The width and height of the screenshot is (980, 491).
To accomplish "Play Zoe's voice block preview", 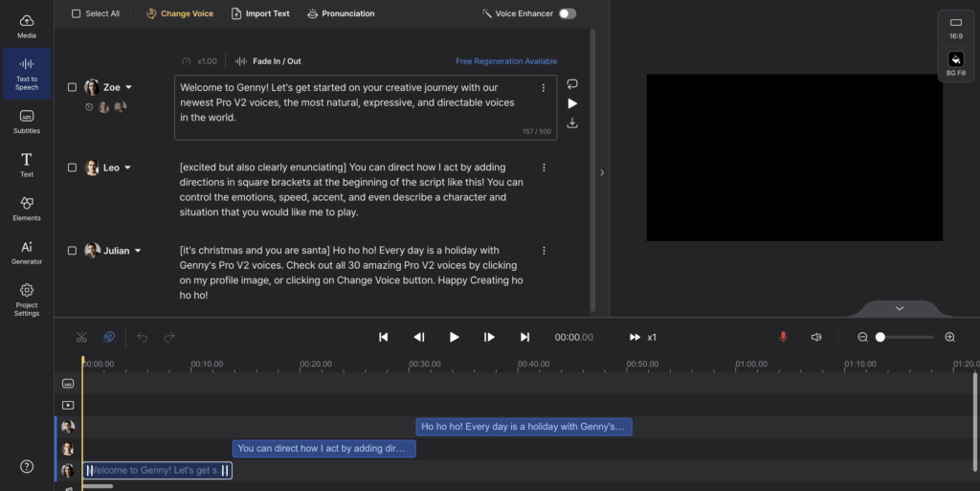I will pyautogui.click(x=572, y=103).
